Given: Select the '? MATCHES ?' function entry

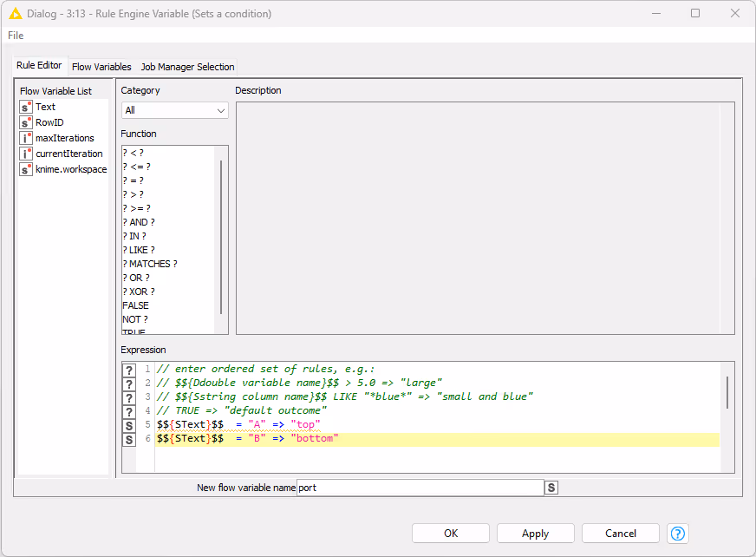Looking at the screenshot, I should click(150, 264).
